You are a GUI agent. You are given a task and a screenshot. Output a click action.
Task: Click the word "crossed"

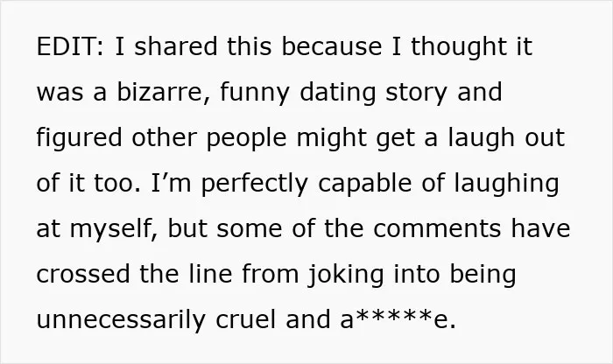point(83,274)
